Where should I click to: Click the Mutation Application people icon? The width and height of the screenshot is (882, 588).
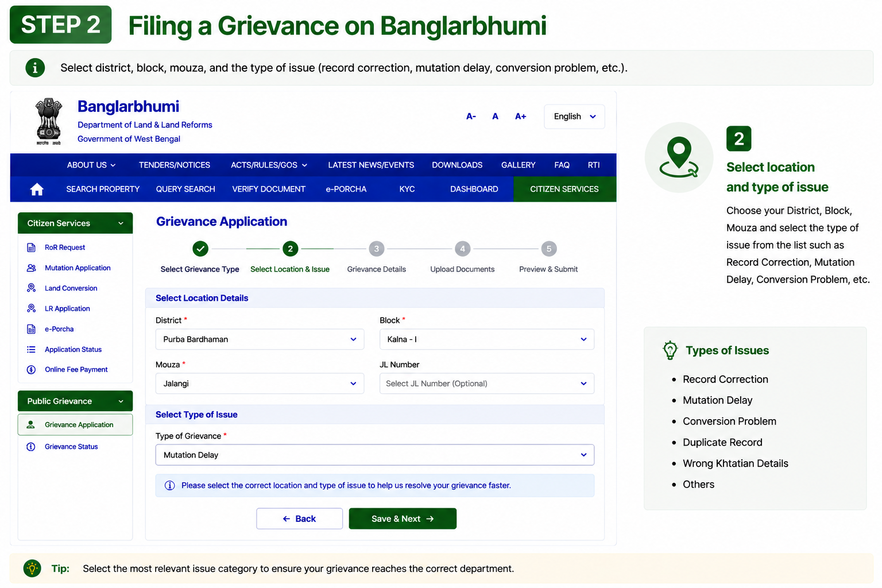click(x=32, y=268)
